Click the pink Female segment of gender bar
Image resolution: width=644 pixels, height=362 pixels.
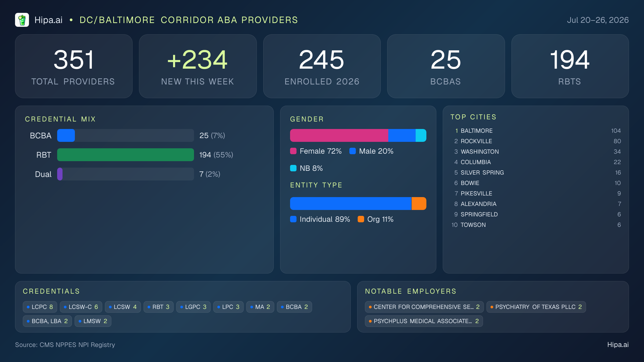(x=339, y=135)
